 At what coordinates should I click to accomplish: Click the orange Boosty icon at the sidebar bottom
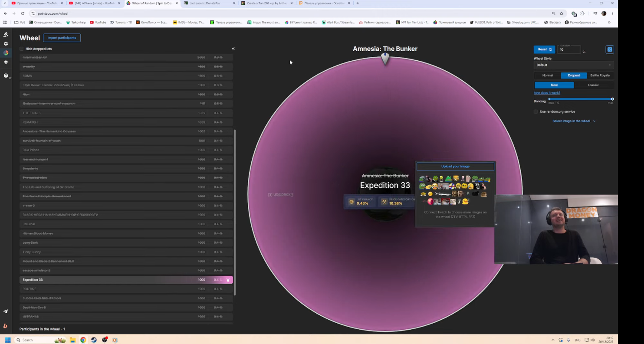click(6, 326)
